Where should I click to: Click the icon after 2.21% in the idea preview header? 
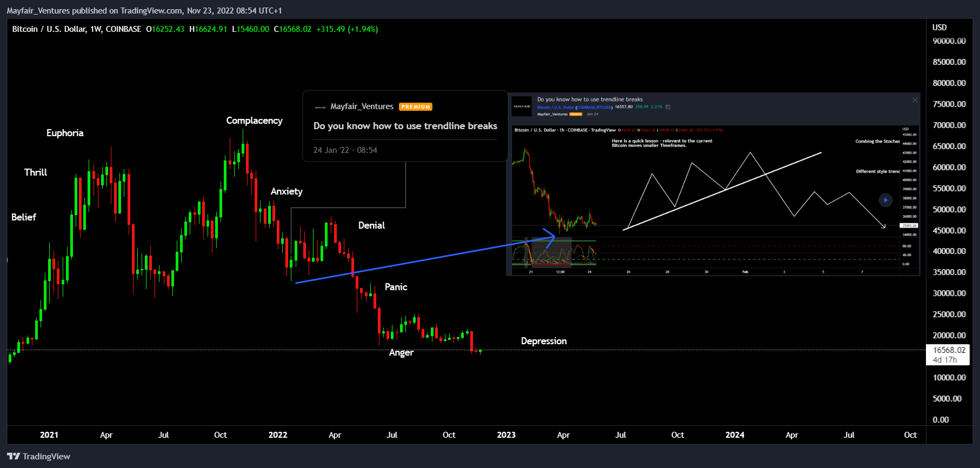click(x=668, y=107)
